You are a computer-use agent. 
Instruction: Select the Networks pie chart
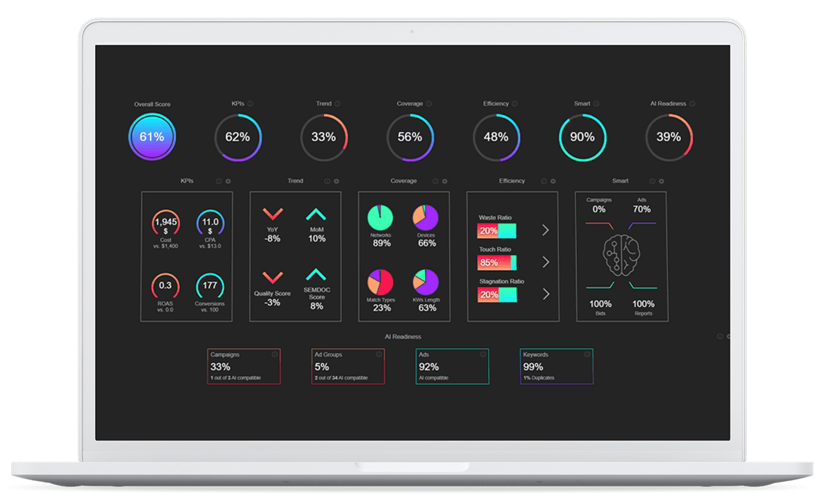pyautogui.click(x=380, y=217)
